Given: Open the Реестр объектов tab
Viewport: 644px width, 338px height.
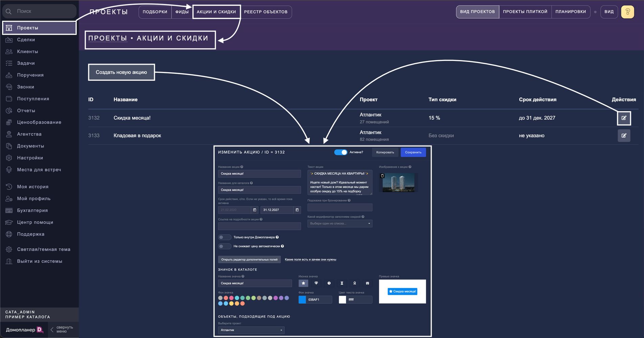Looking at the screenshot, I should [266, 12].
